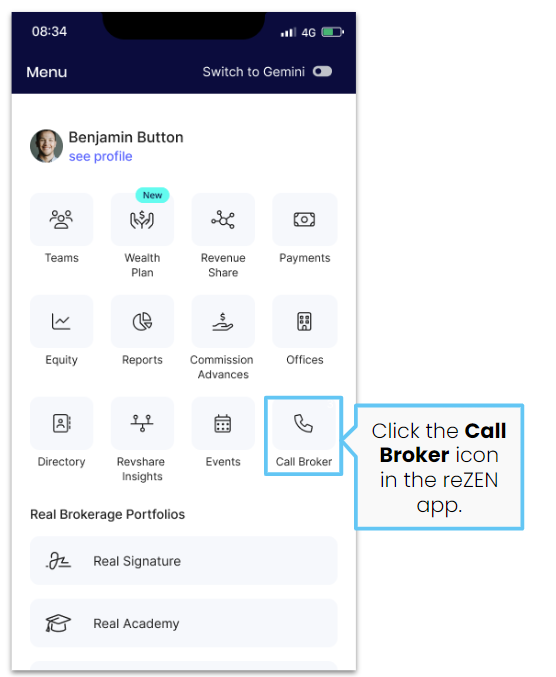Image resolution: width=556 pixels, height=677 pixels.
Task: Open the Wealth Plan icon
Action: click(x=142, y=219)
